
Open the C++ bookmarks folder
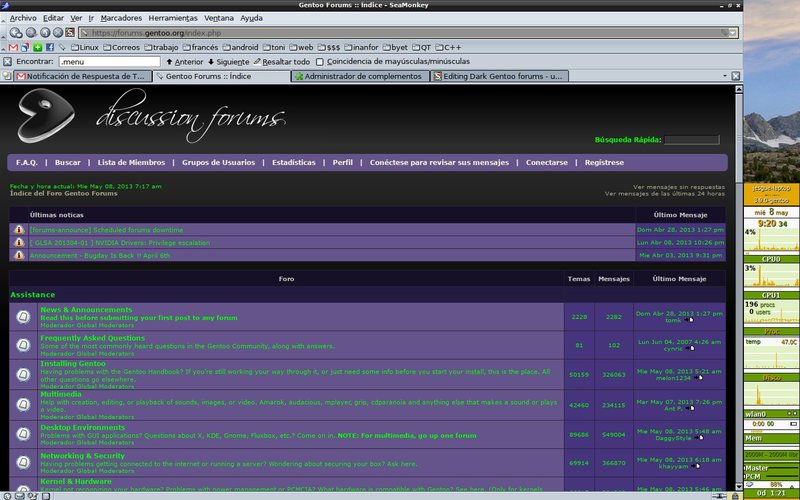[x=448, y=47]
